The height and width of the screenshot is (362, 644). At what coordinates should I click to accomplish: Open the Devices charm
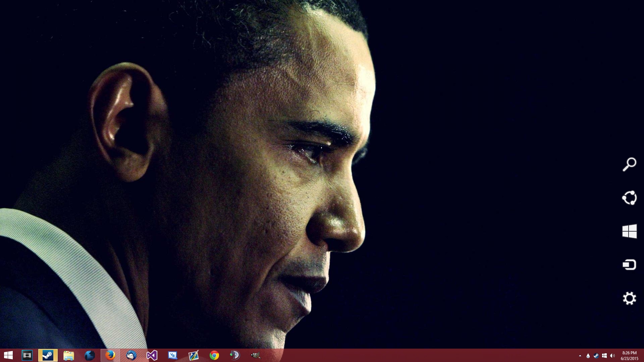[x=629, y=265]
